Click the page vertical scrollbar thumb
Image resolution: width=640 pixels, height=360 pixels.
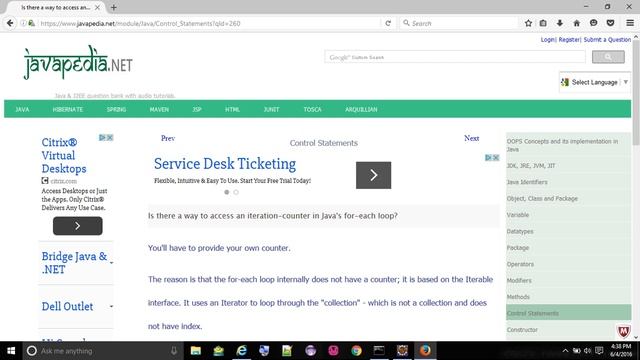(x=636, y=92)
